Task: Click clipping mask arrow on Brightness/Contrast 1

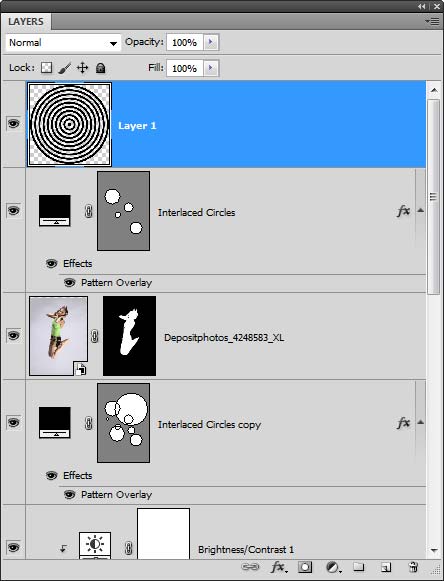Action: (63, 548)
